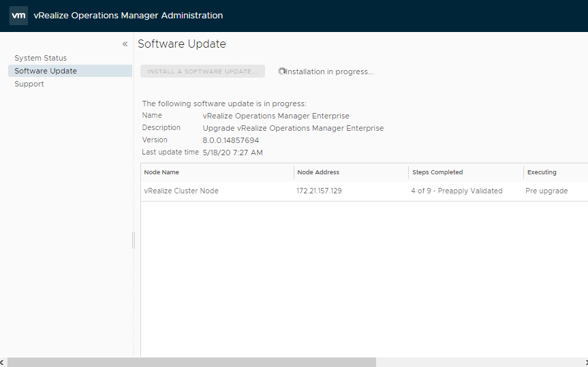This screenshot has height=367, width=588.
Task: Click the Preapply Validated steps cell
Action: (x=457, y=191)
